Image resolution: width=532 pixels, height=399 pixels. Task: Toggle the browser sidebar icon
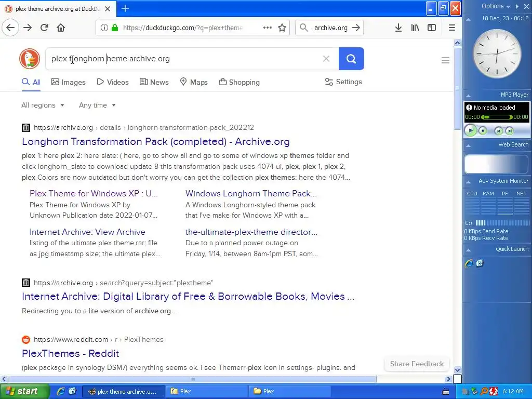tap(432, 28)
